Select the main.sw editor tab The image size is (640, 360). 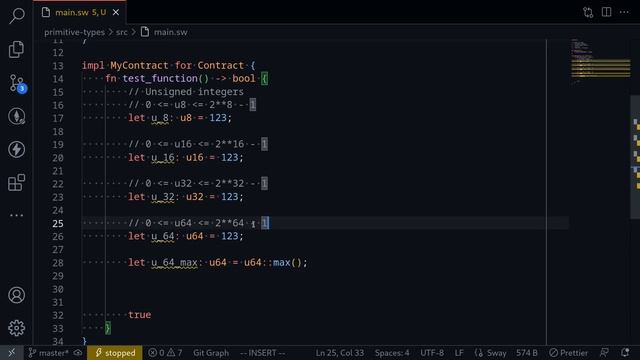pos(80,13)
